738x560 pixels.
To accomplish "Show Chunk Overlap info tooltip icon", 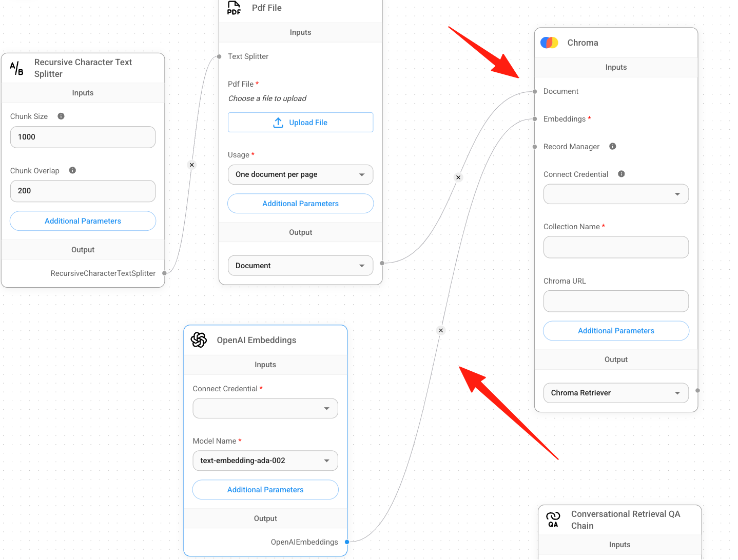I will coord(72,170).
